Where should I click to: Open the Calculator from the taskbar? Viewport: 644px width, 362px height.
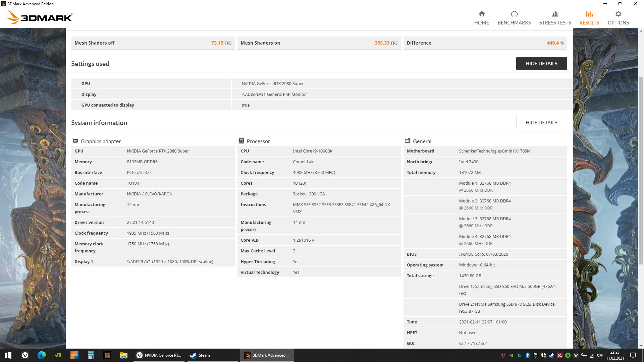point(91,355)
